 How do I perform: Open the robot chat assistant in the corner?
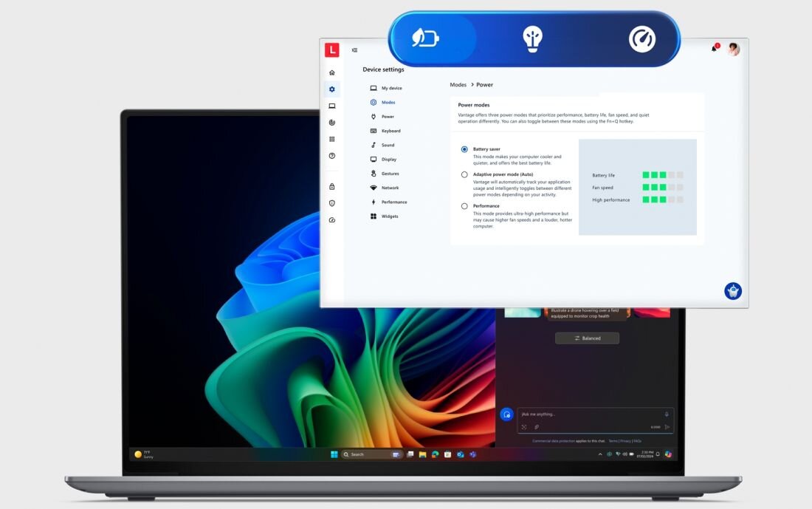(732, 290)
